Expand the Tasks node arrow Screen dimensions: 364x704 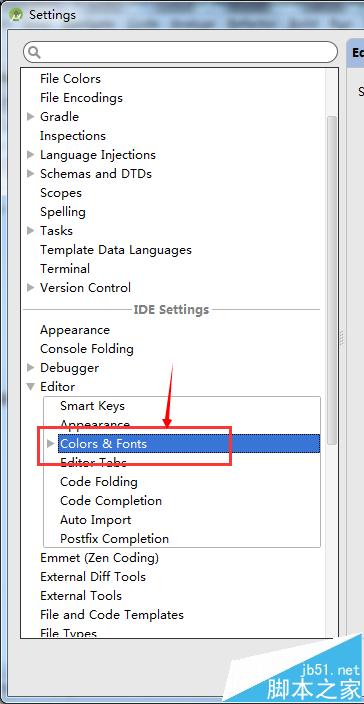coord(31,231)
